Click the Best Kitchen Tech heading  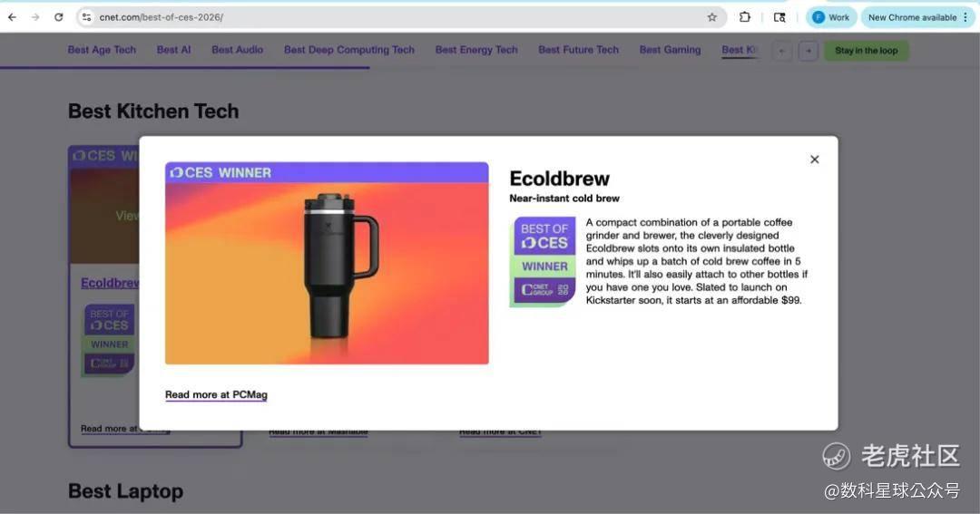click(153, 112)
